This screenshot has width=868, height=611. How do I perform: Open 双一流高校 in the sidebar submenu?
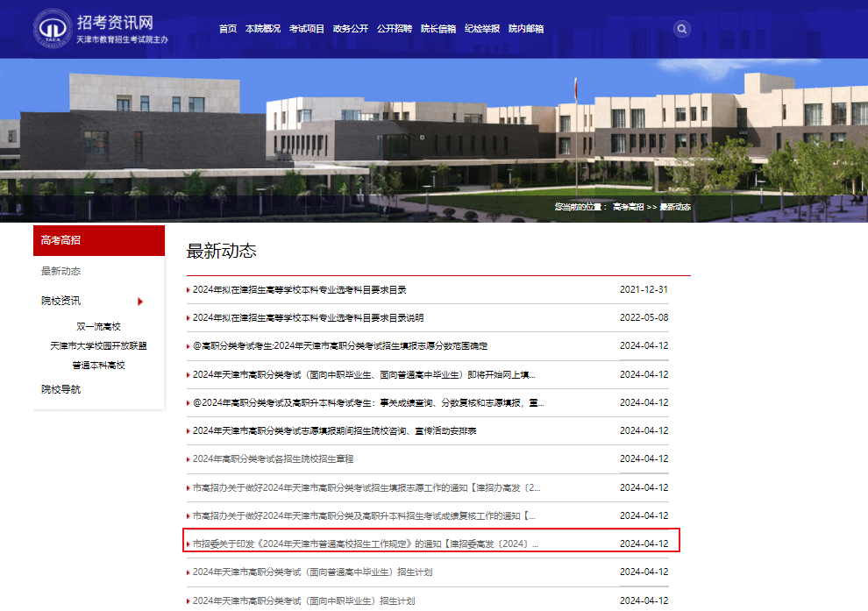(x=98, y=326)
